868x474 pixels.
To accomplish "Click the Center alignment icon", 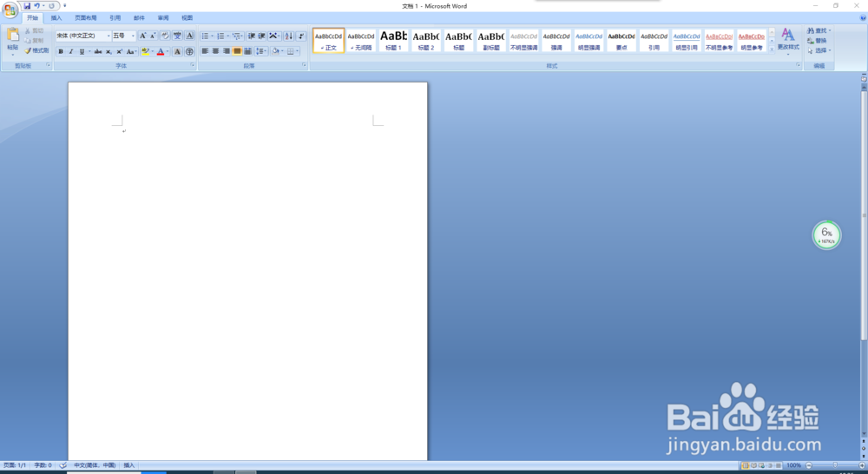I will [x=215, y=51].
